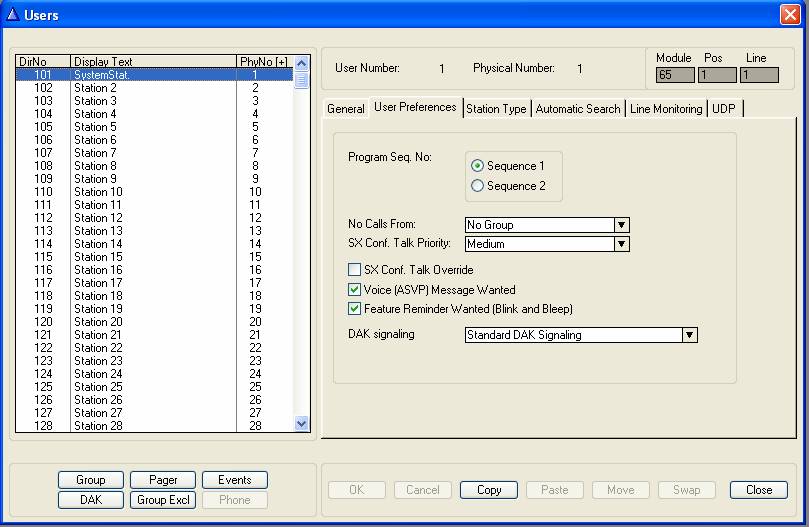Select Station 2 in the user list
This screenshot has height=527, width=809.
[x=154, y=88]
